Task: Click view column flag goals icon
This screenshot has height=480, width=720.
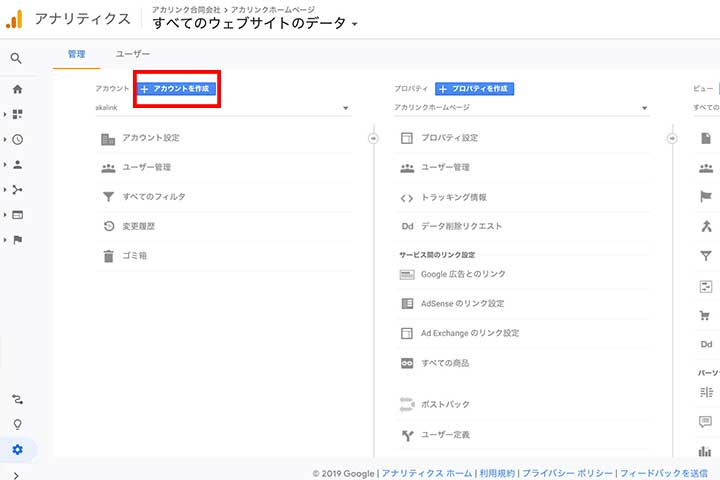Action: 706,197
